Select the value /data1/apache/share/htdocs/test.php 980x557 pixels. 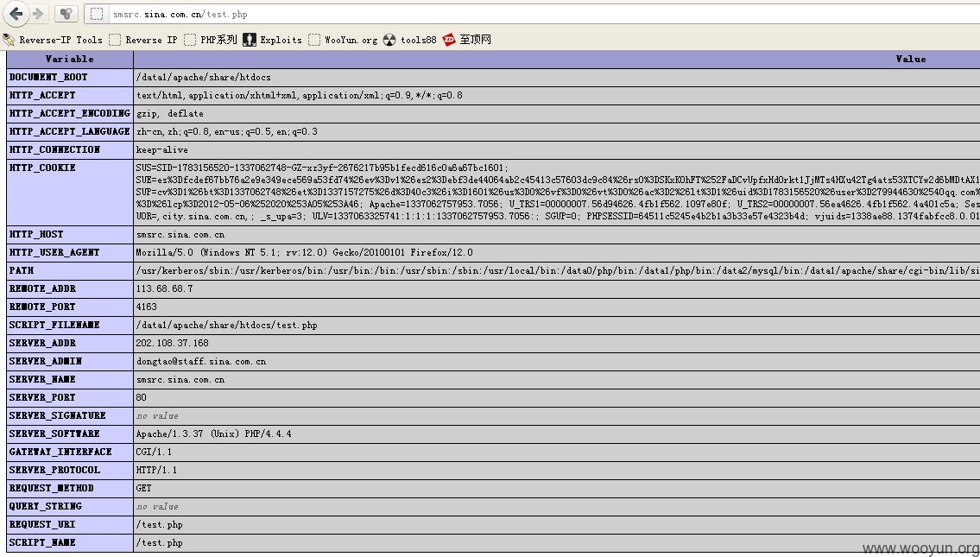click(x=227, y=326)
